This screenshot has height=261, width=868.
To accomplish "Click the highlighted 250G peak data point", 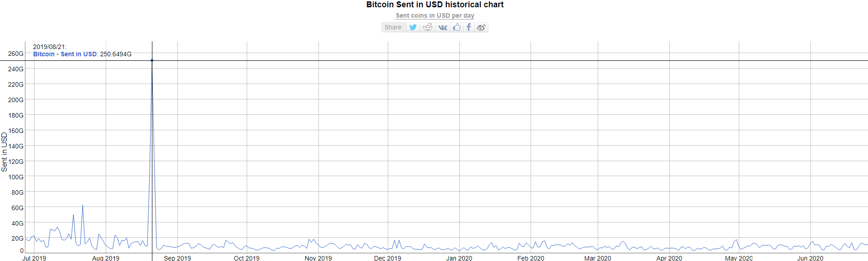I will pos(152,60).
